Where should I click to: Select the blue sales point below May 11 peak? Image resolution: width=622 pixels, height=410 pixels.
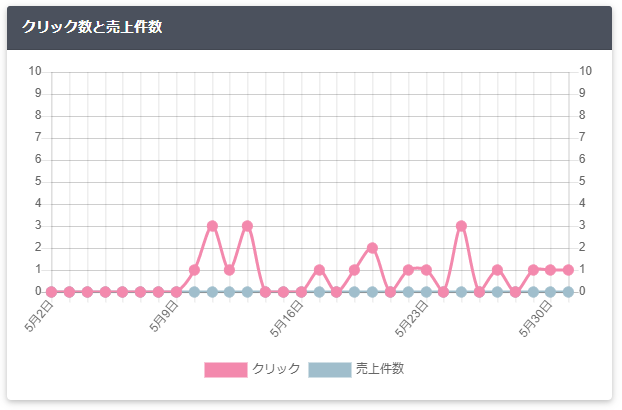212,292
